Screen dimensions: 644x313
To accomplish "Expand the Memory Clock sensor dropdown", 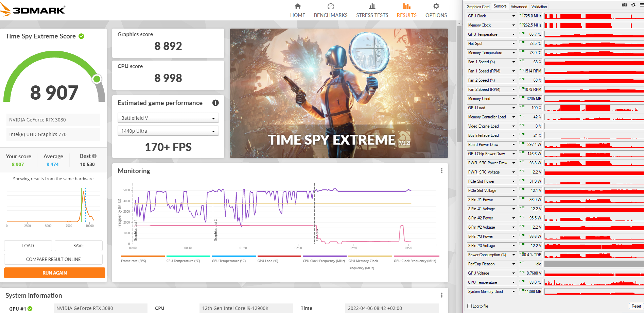I will tap(514, 25).
